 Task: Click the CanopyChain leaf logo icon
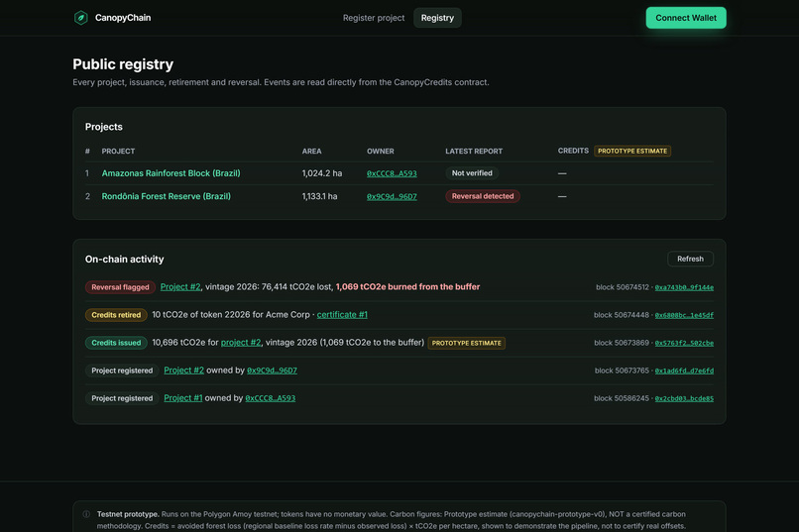point(81,18)
